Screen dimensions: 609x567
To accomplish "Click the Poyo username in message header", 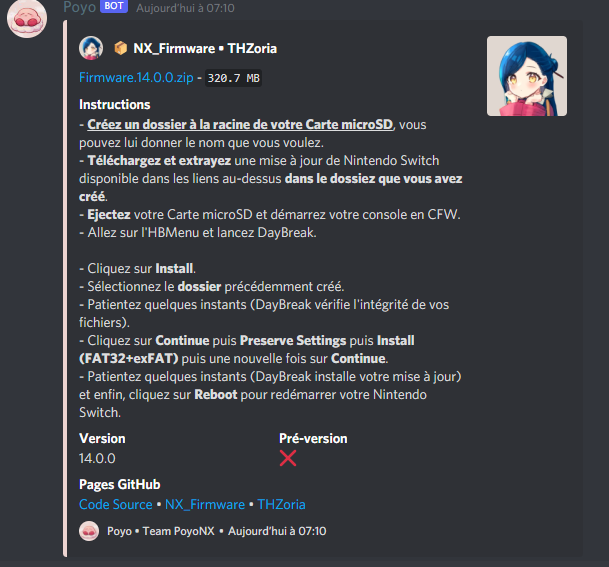I will [80, 7].
